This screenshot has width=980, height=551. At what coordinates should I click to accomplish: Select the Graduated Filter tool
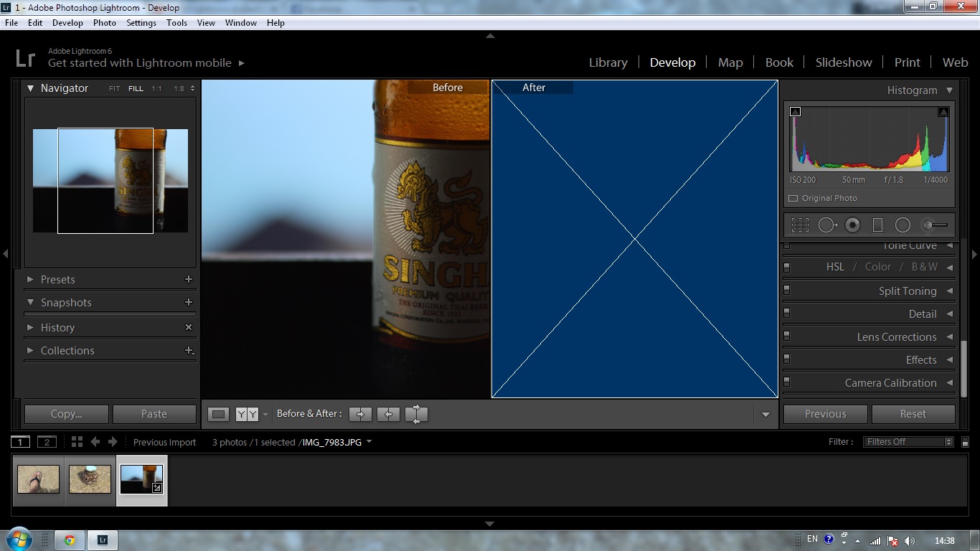pos(877,225)
